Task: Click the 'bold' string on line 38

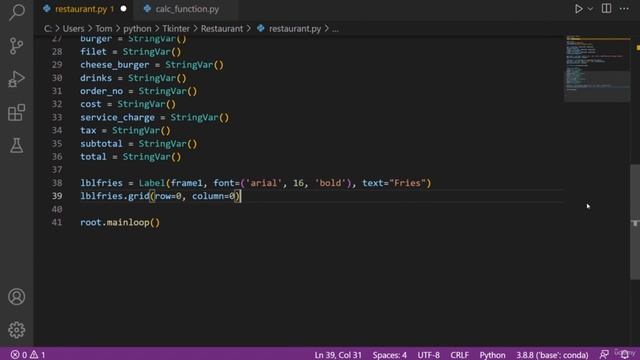Action: [x=331, y=183]
